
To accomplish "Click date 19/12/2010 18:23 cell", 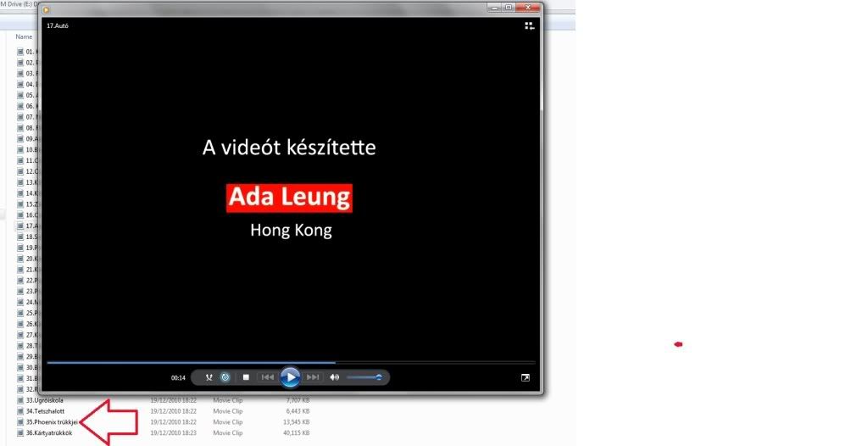I will pos(173,433).
